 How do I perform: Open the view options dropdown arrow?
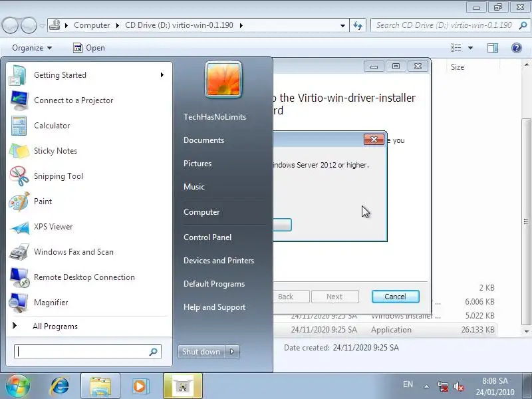coord(471,48)
